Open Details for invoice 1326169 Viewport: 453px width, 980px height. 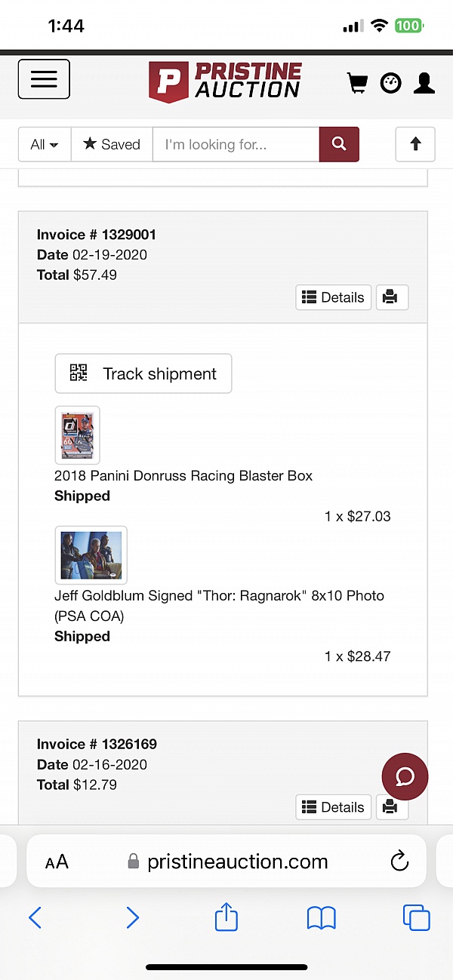click(x=333, y=806)
